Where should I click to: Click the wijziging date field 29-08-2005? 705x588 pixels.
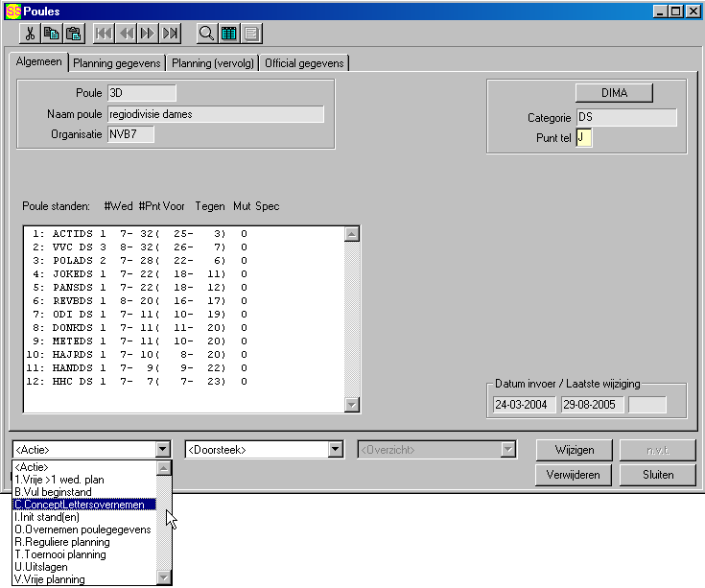pos(592,405)
